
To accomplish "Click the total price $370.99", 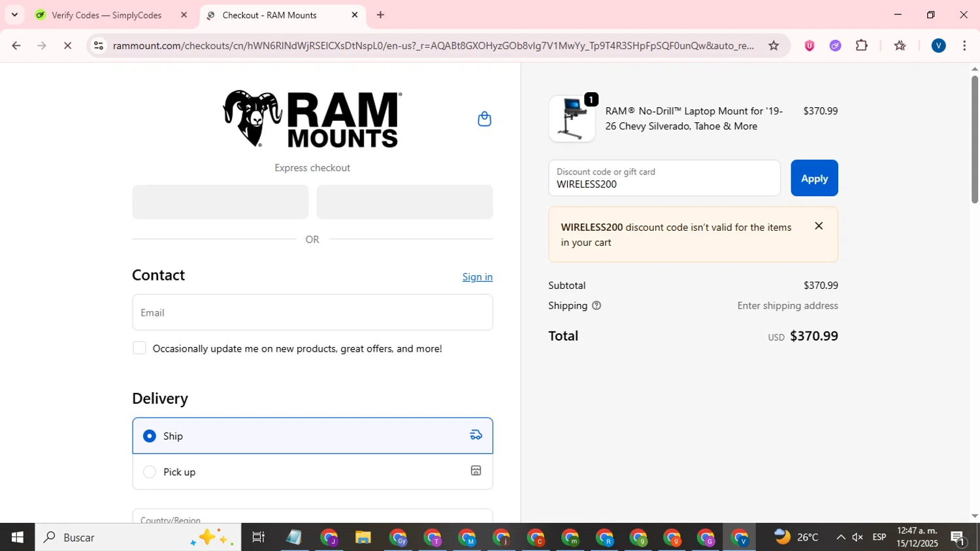I will coord(813,336).
